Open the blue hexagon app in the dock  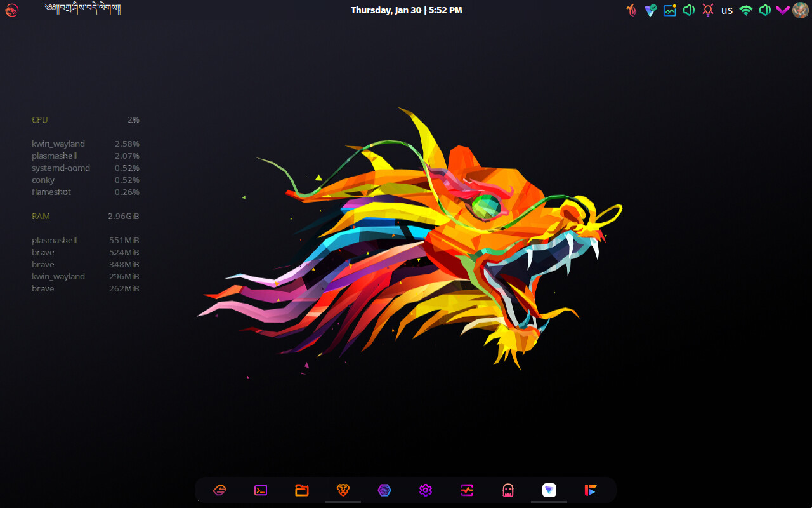[384, 490]
